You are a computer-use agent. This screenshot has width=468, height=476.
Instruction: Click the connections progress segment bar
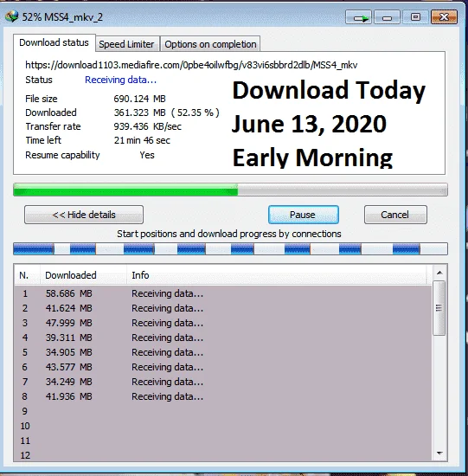coord(230,248)
